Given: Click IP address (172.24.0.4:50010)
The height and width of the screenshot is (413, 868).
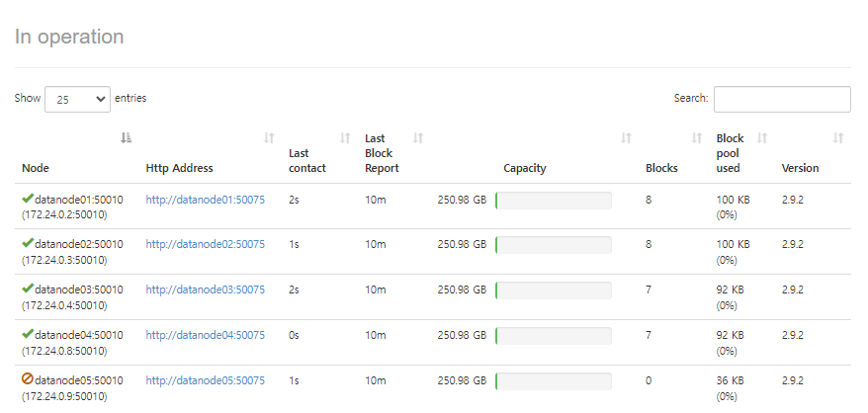Looking at the screenshot, I should tap(64, 305).
